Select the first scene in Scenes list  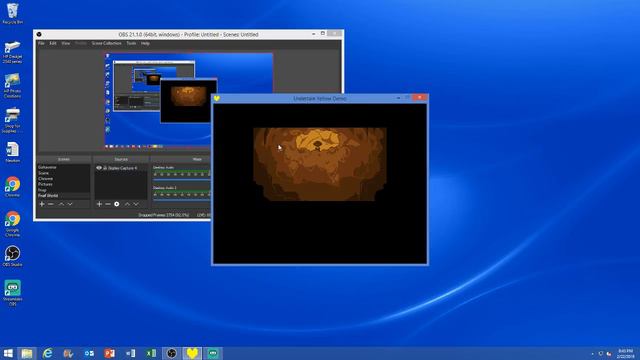[x=63, y=167]
